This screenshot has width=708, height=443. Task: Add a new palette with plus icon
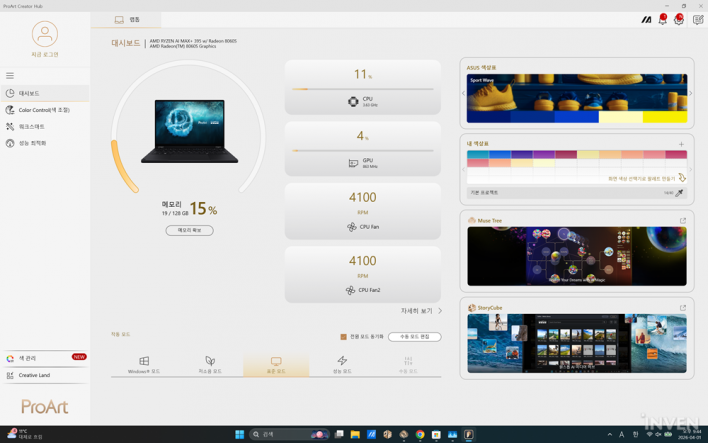tap(682, 144)
